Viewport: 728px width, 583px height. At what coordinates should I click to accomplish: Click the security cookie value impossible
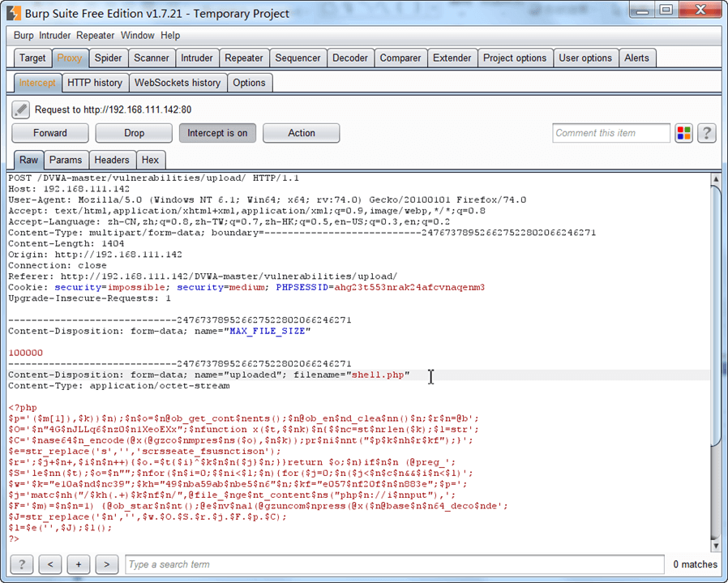136,288
